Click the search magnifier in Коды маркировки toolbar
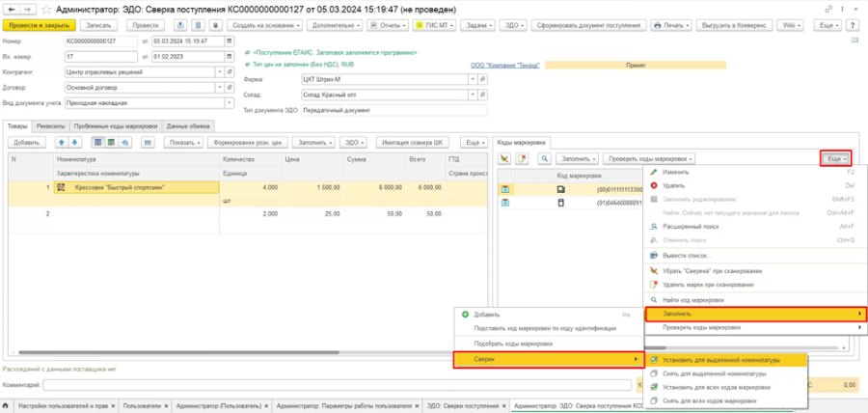The image size is (868, 413). [544, 159]
